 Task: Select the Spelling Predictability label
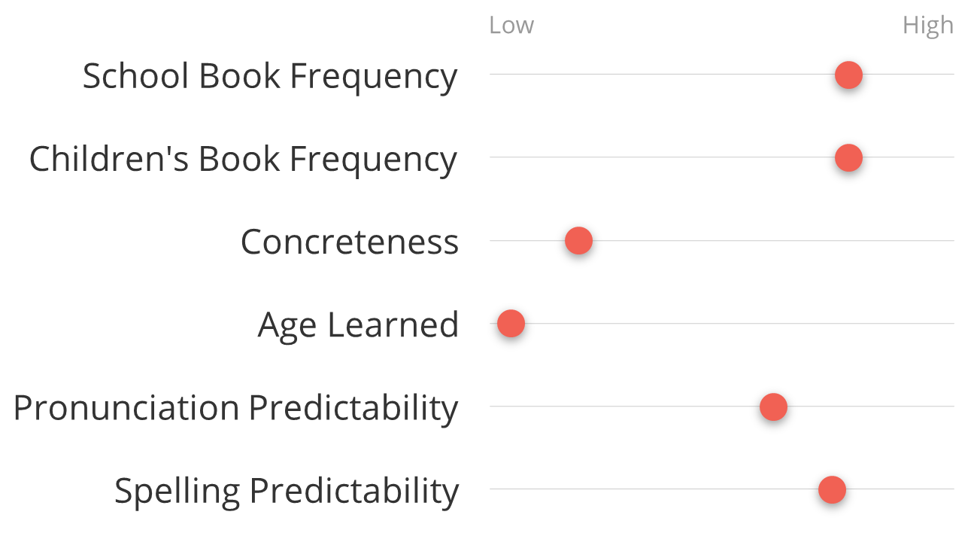coord(287,491)
